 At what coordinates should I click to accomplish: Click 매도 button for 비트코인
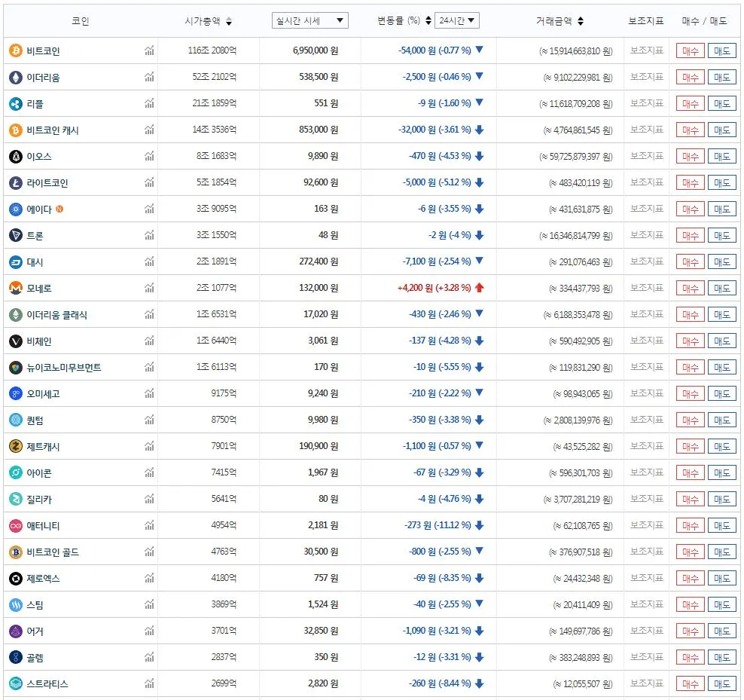coord(721,50)
